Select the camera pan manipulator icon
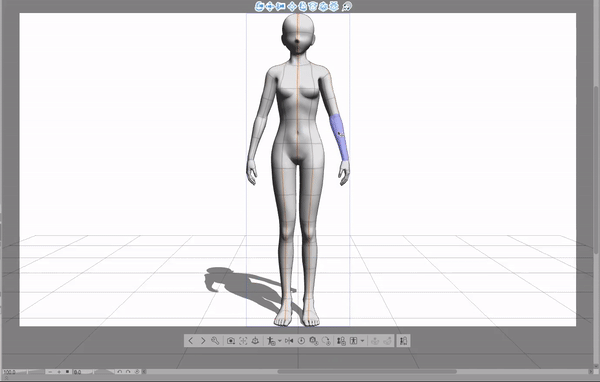This screenshot has width=600, height=382. [x=270, y=6]
